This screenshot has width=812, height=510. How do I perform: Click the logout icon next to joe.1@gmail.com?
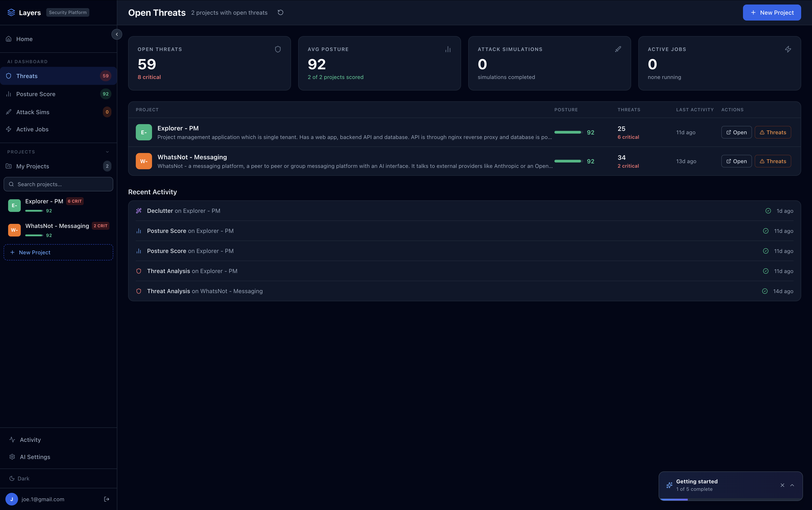[x=106, y=499]
